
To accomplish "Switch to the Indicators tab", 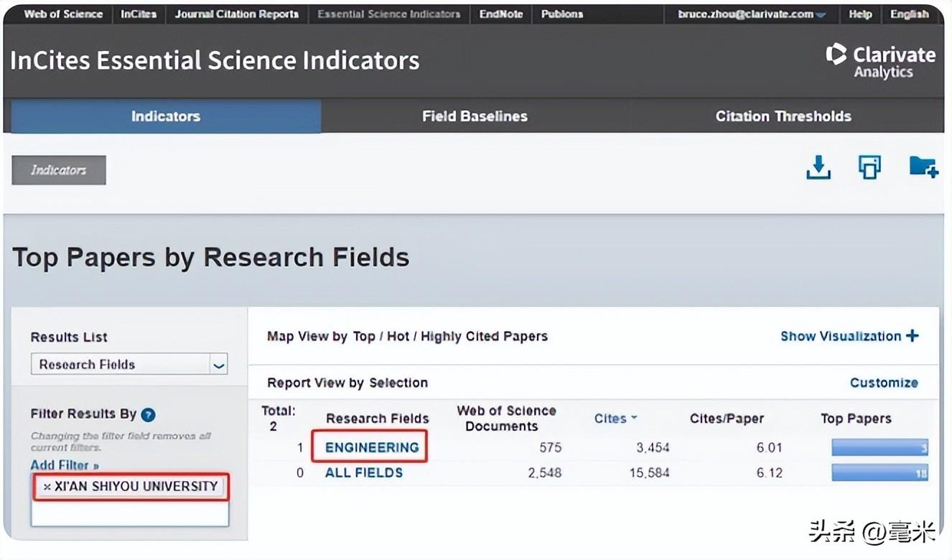I will coord(166,116).
